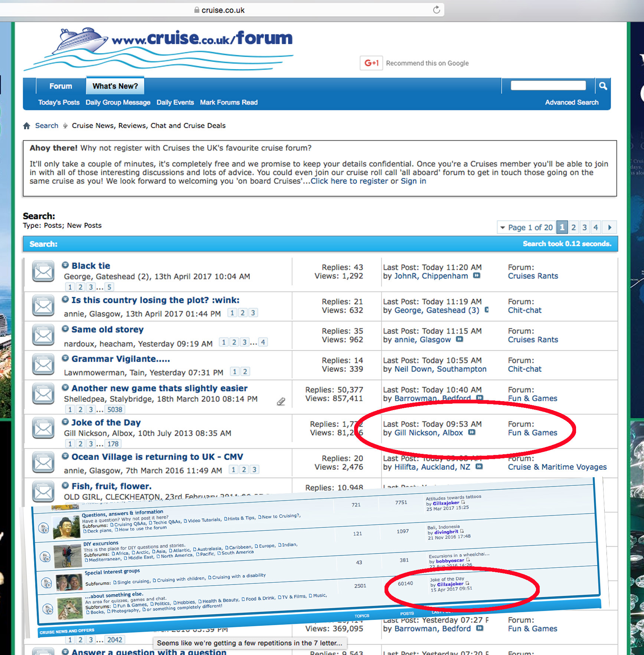The image size is (644, 655).
Task: Reload the page with refresh icon
Action: [437, 10]
